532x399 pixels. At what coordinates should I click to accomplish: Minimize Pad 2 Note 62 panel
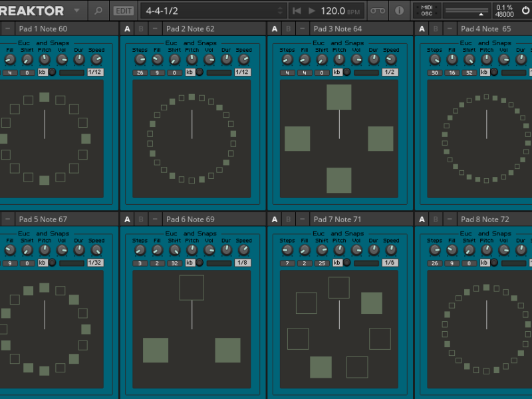154,29
